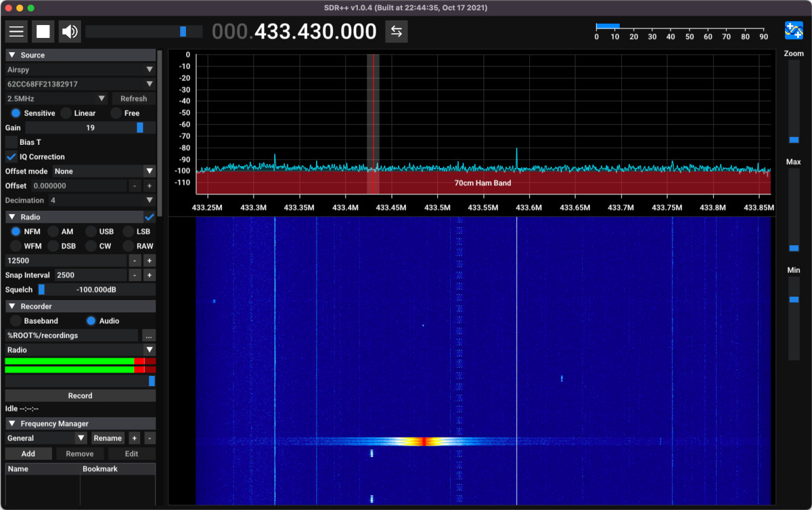Browse recordings folder with ... button
The height and width of the screenshot is (510, 812).
point(148,335)
